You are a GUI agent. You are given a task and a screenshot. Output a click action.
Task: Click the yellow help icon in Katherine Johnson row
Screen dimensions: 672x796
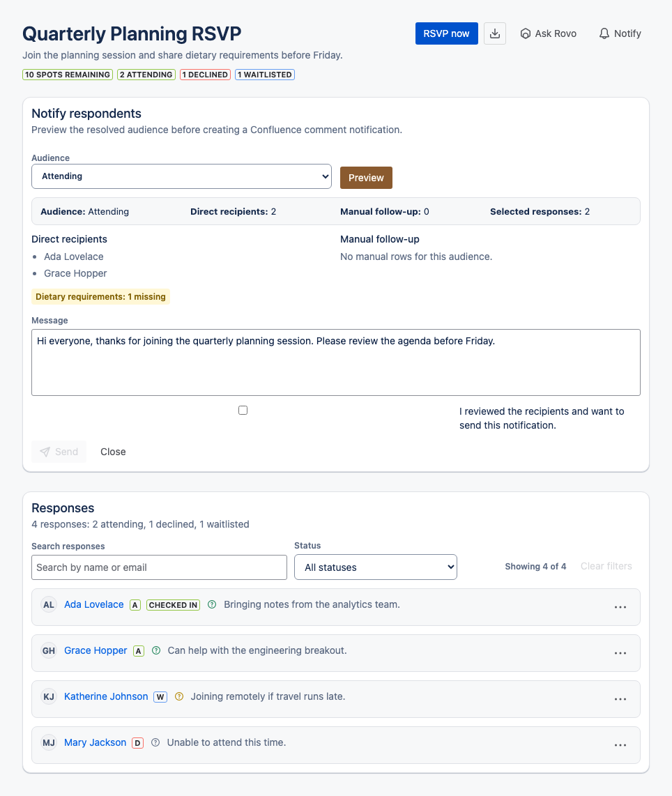179,696
